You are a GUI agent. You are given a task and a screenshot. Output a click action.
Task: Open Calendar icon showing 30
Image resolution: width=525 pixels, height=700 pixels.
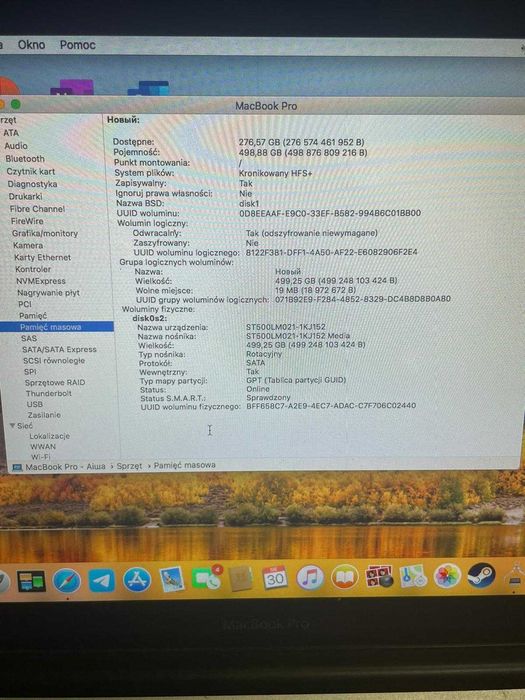[275, 578]
